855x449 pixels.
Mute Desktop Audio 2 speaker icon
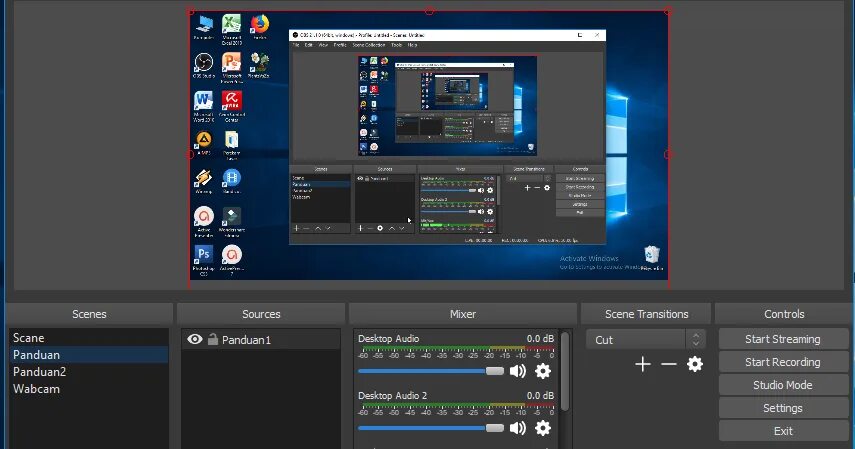(x=517, y=428)
